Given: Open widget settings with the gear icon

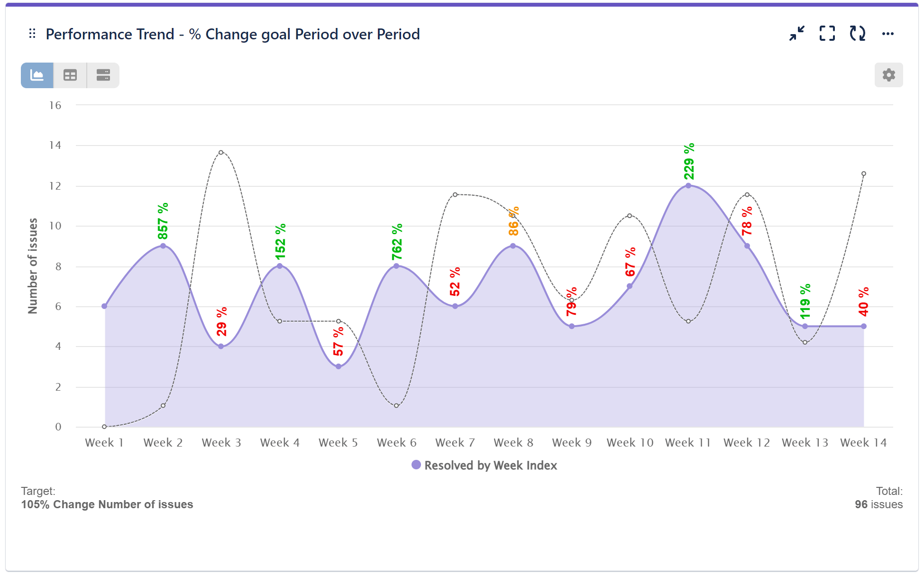Looking at the screenshot, I should (x=889, y=75).
